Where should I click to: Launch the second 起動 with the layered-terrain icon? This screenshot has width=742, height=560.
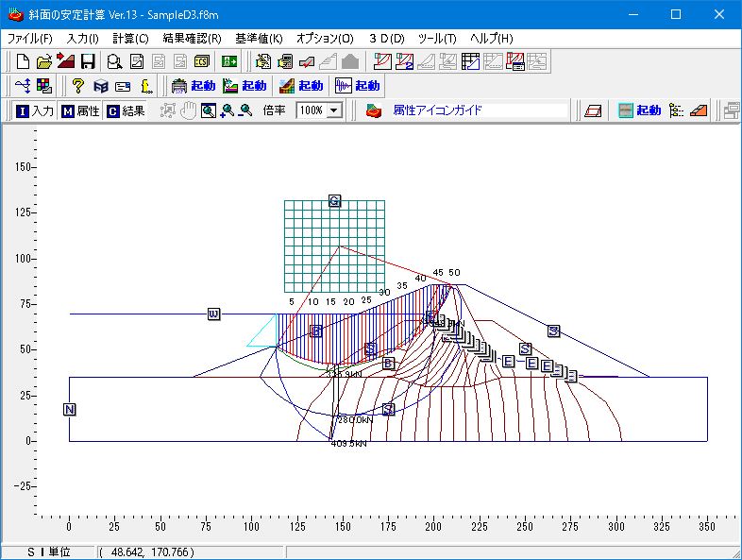click(x=245, y=86)
